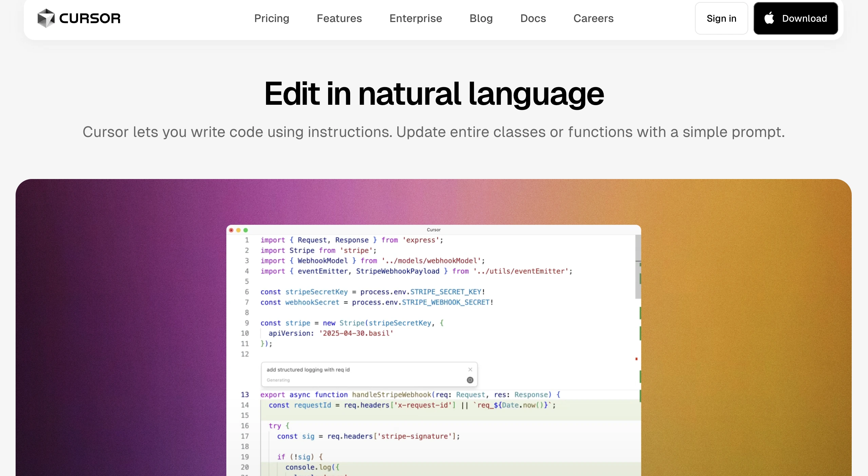Click the handleStripeWebhook function declaration line
This screenshot has height=476, width=868.
click(410, 395)
